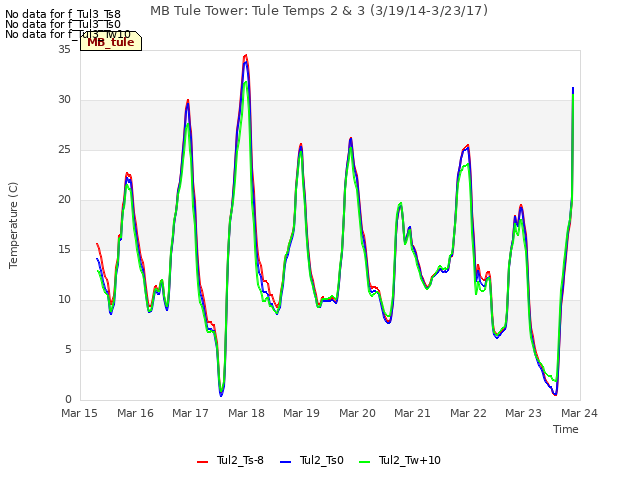Click the 10 y-axis tick label
640x480 pixels.
click(64, 300)
